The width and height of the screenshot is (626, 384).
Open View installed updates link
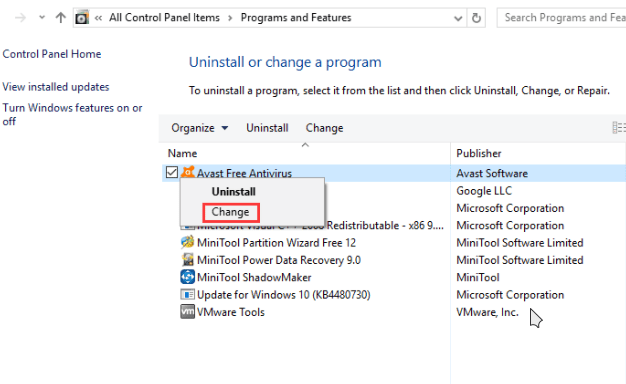click(x=56, y=87)
